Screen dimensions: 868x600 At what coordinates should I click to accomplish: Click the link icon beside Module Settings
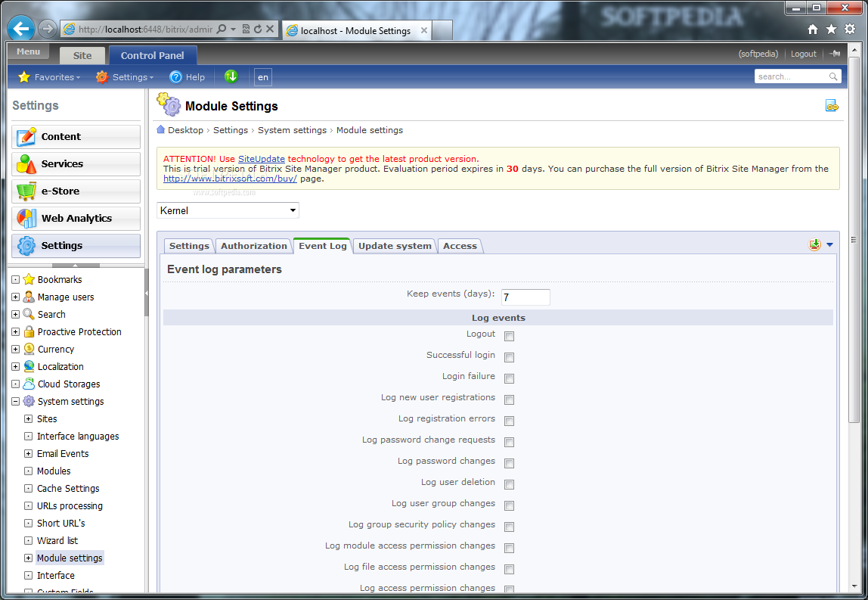[832, 105]
